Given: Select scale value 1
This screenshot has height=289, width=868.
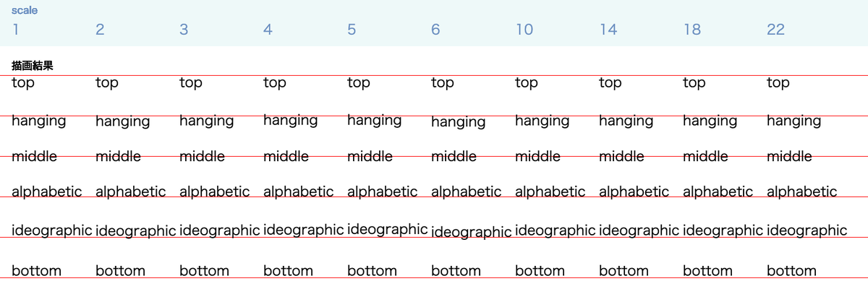Looking at the screenshot, I should (x=14, y=30).
